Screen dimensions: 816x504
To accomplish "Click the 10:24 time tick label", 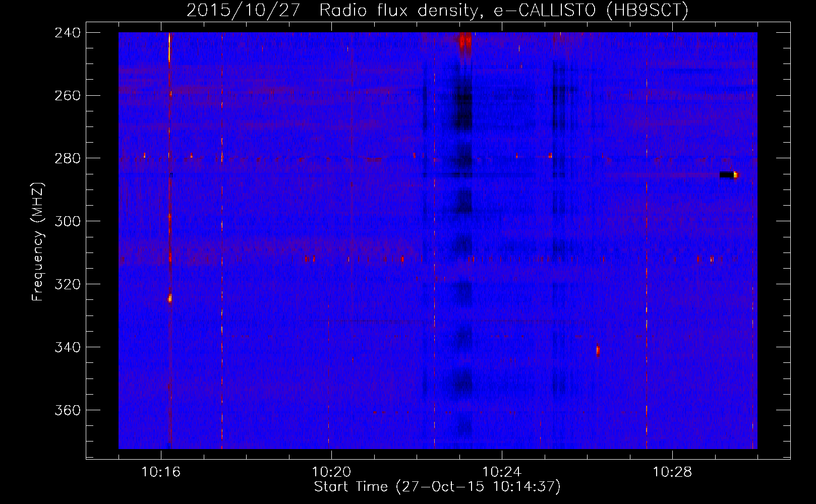I will [x=502, y=472].
